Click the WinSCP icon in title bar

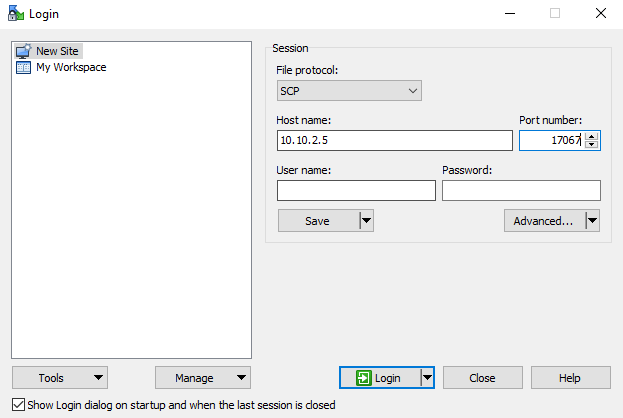tap(16, 13)
